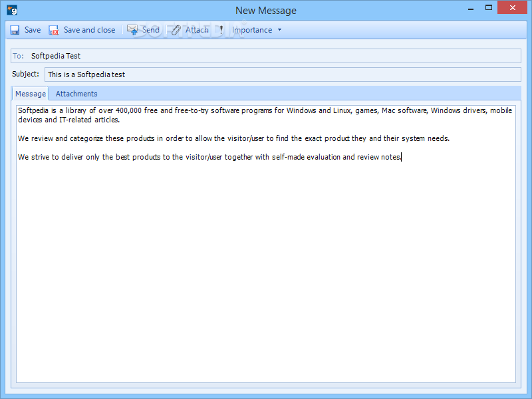This screenshot has height=399, width=532.
Task: Click the Send envelope icon
Action: coord(132,30)
